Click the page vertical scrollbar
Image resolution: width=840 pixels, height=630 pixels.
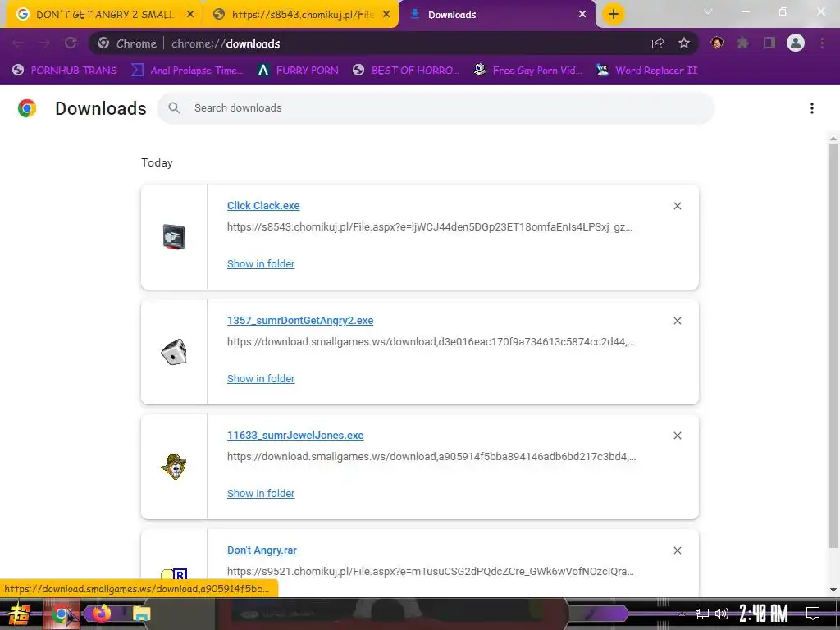point(833,345)
